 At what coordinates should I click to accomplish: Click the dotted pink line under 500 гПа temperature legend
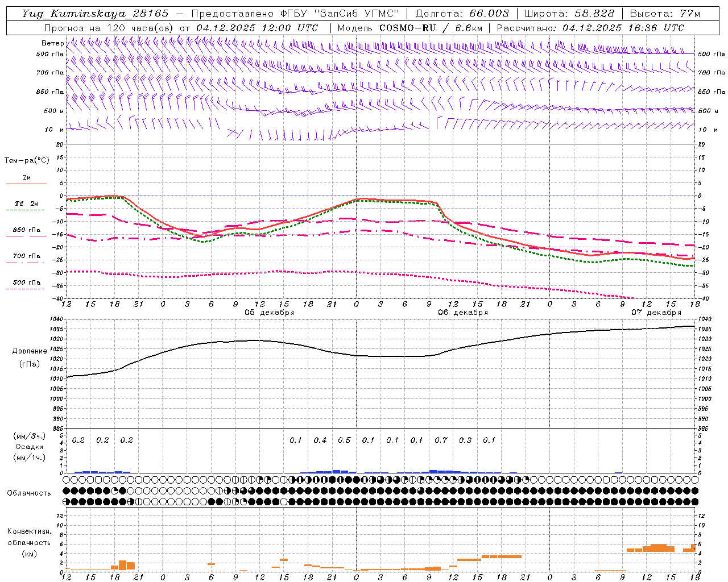[26, 289]
